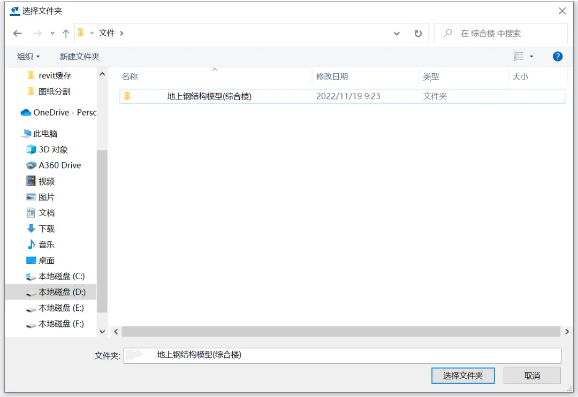Viewport: 578px width, 397px height.
Task: Click 取消 button
Action: pyautogui.click(x=532, y=376)
